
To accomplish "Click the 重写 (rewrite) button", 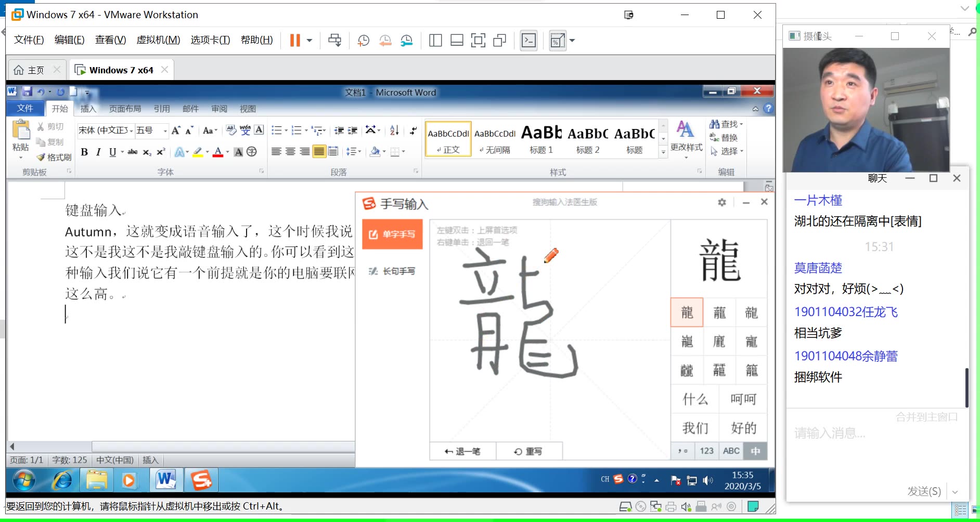I will point(530,451).
